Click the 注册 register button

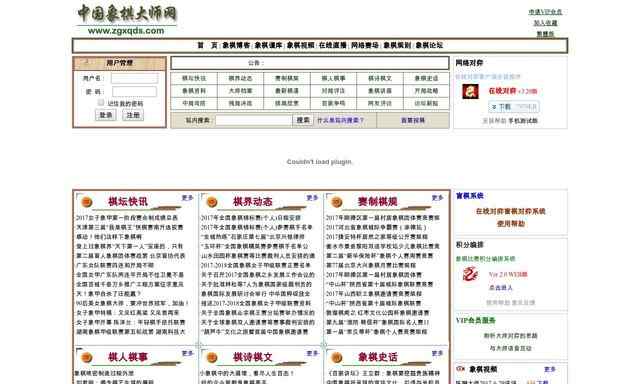[133, 115]
